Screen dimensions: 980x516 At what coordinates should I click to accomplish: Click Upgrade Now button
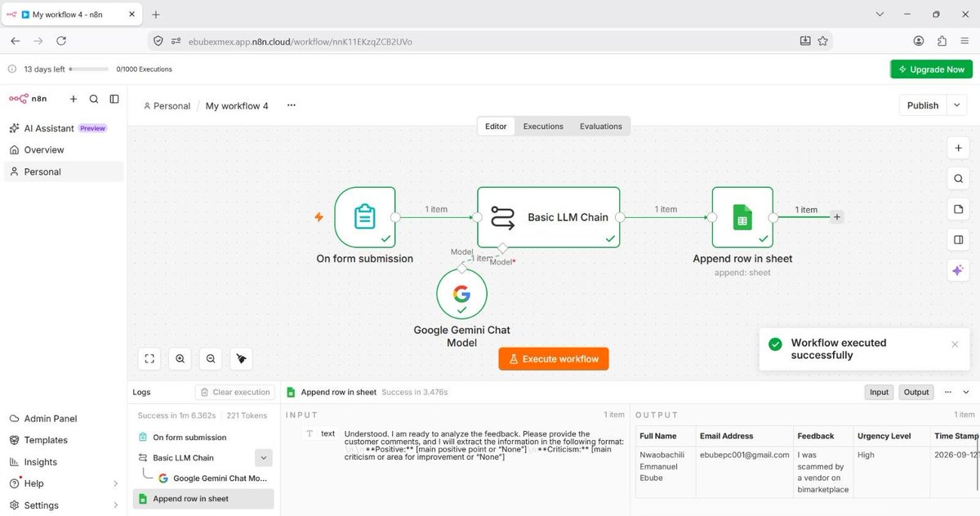[931, 69]
